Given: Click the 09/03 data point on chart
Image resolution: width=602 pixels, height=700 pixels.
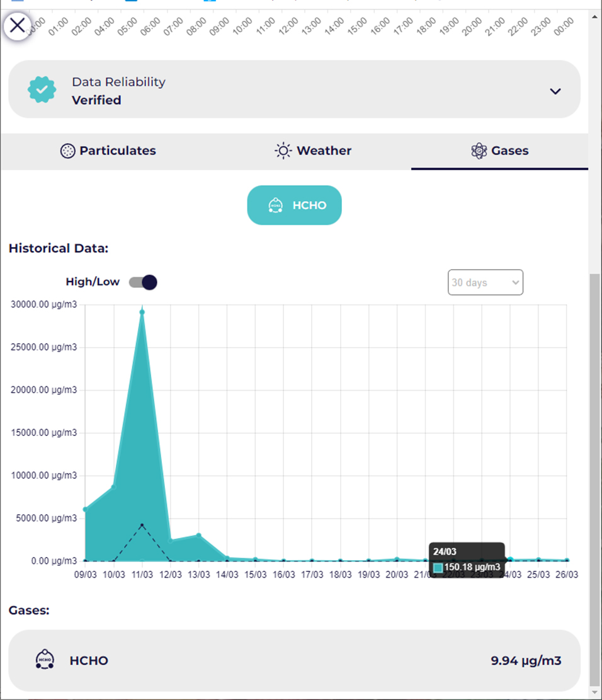Looking at the screenshot, I should [86, 509].
